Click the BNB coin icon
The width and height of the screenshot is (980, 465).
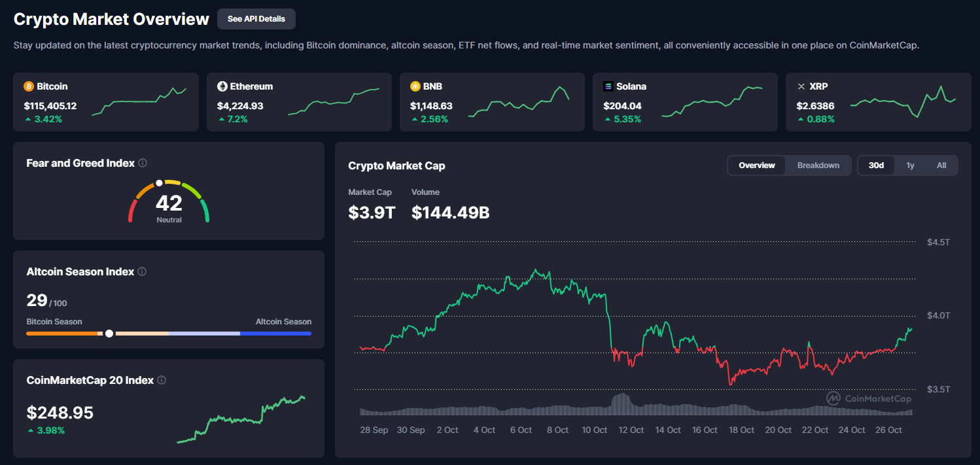(415, 86)
